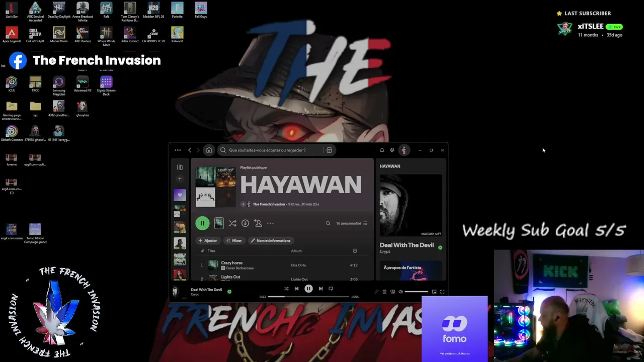Open Deal With The Devil in right panel
The height and width of the screenshot is (362, 644).
(x=407, y=245)
